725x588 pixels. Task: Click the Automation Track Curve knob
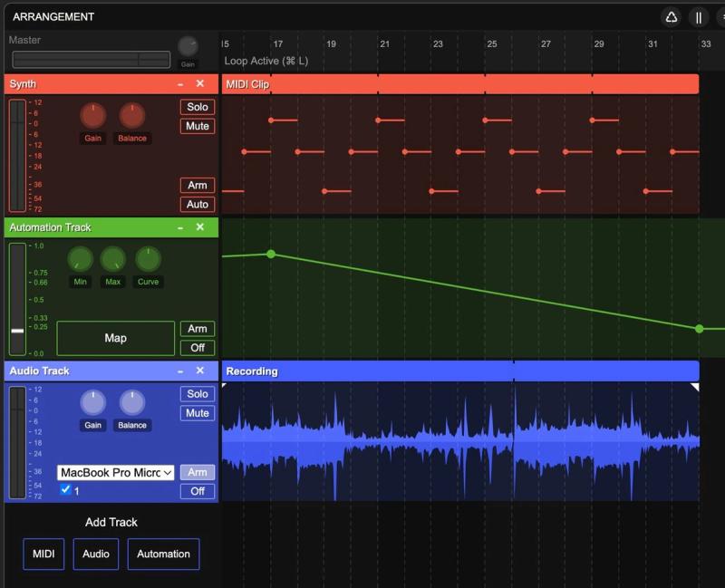click(148, 259)
